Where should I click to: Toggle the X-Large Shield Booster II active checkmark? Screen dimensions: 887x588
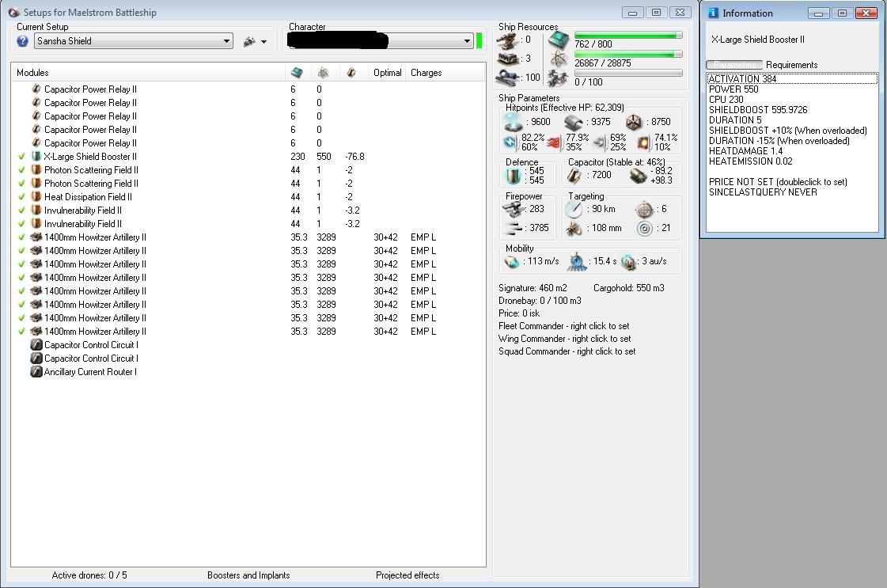[21, 157]
